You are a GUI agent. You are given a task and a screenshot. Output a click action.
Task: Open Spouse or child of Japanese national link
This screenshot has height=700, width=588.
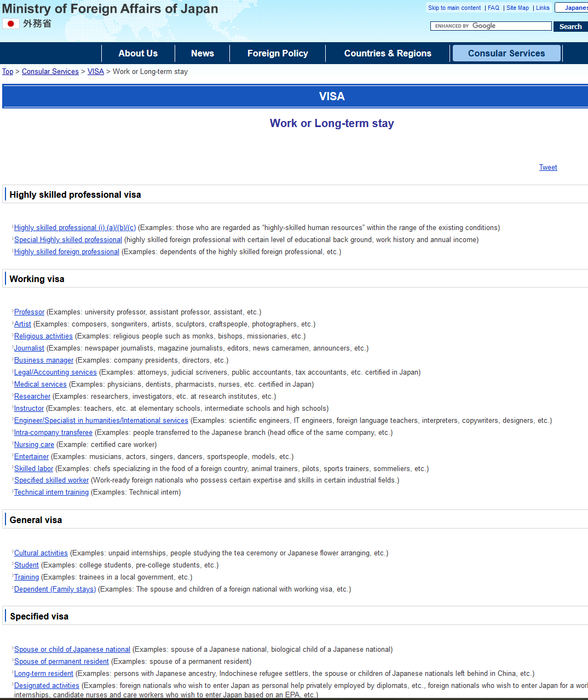[x=72, y=650]
